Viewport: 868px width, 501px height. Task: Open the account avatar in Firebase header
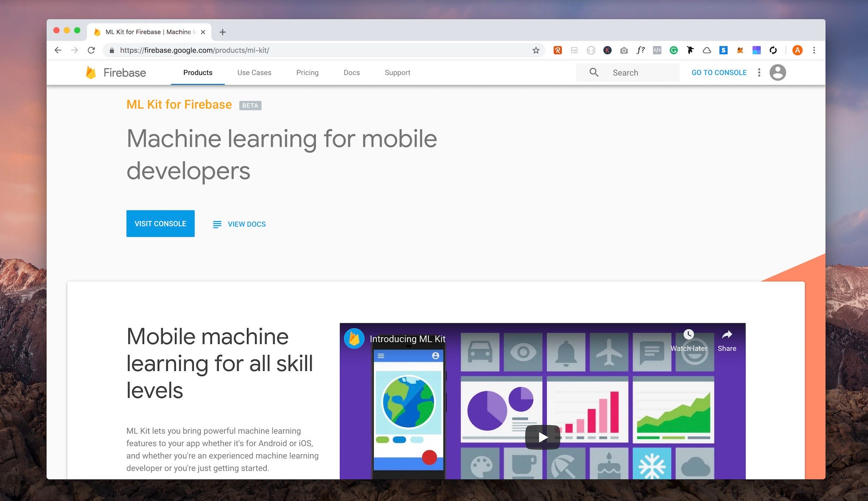point(777,72)
